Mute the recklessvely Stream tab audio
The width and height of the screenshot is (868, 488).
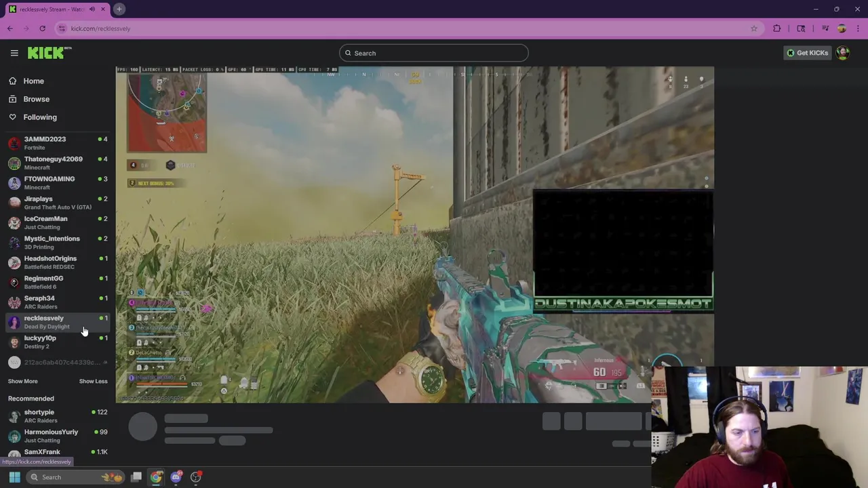pyautogui.click(x=92, y=9)
